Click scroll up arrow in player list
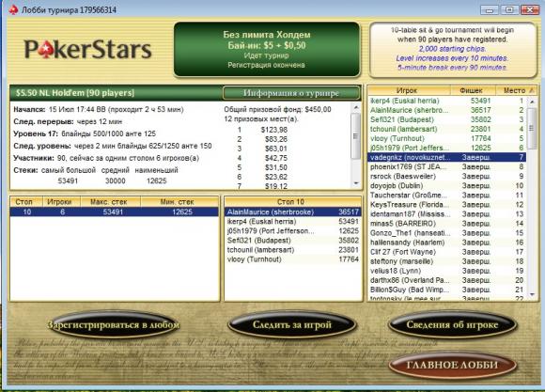 pyautogui.click(x=532, y=102)
